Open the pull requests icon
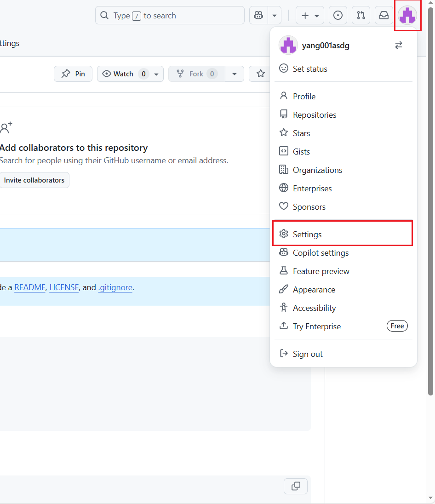 click(x=361, y=16)
